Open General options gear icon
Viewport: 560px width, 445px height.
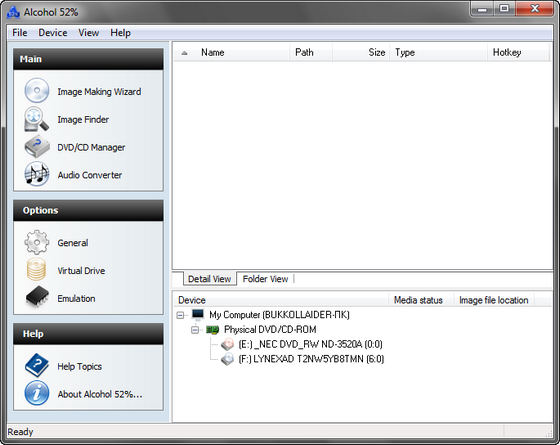pos(37,242)
